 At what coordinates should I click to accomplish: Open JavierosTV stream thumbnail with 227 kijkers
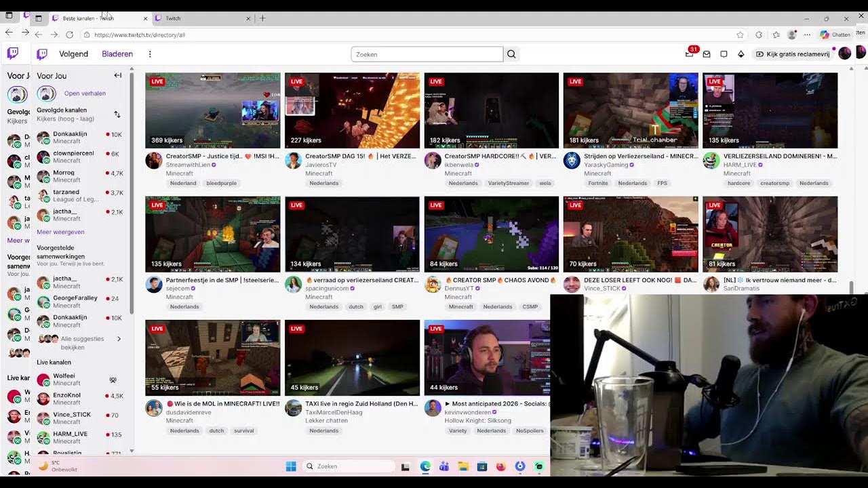click(352, 110)
